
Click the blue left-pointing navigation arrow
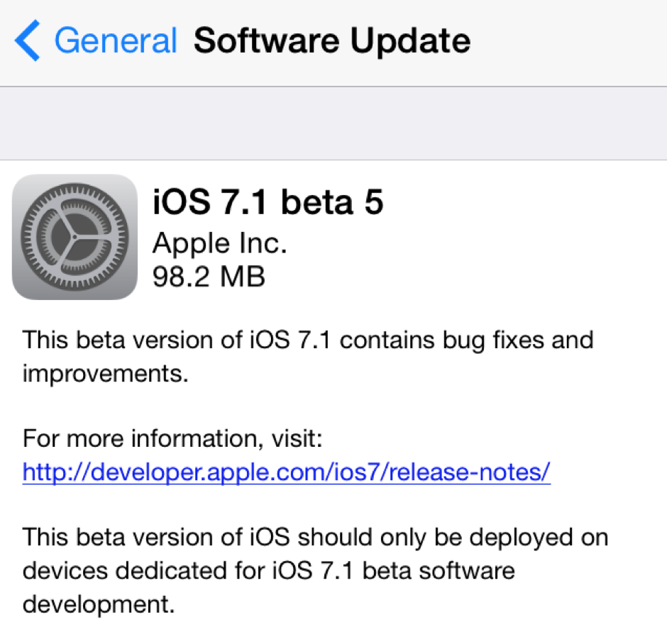(27, 40)
